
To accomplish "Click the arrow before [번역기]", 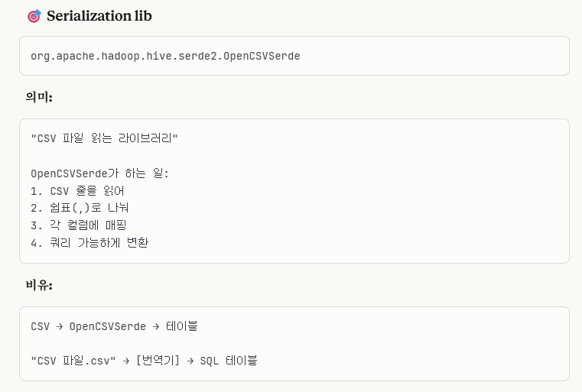I will [x=126, y=361].
